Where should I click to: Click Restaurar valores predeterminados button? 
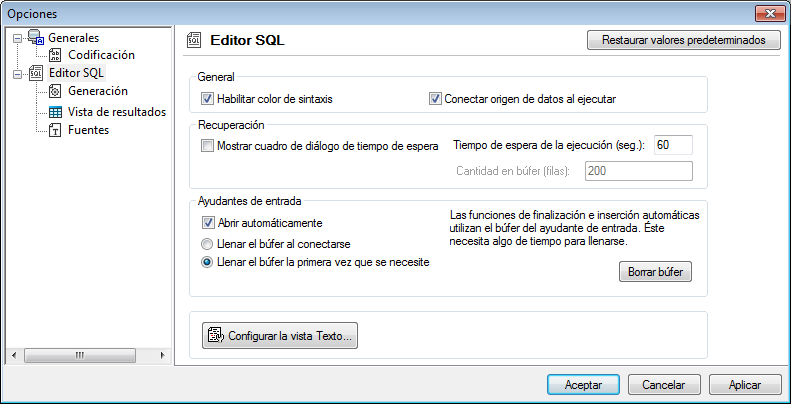point(684,41)
